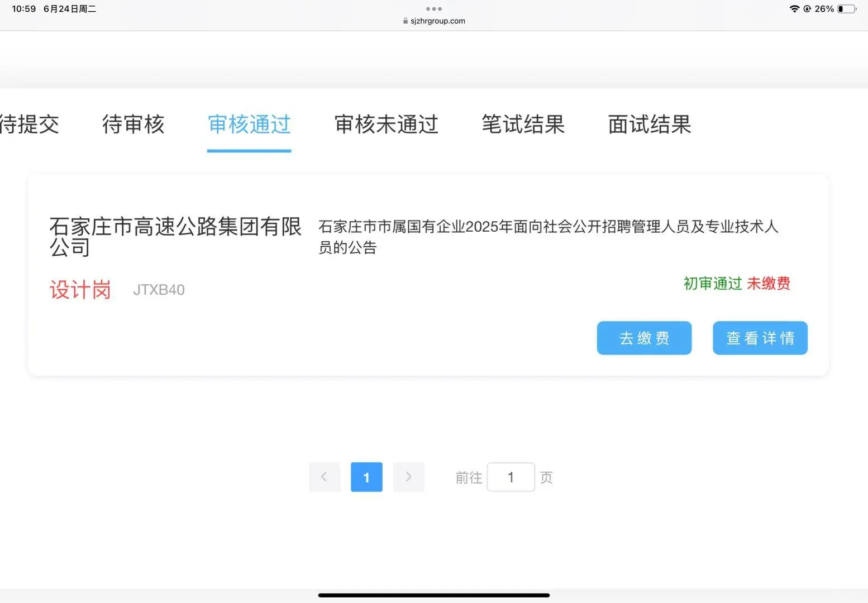Viewport: 868px width, 603px height.
Task: Tap the sjzhrgroup.com address bar
Action: (x=434, y=21)
